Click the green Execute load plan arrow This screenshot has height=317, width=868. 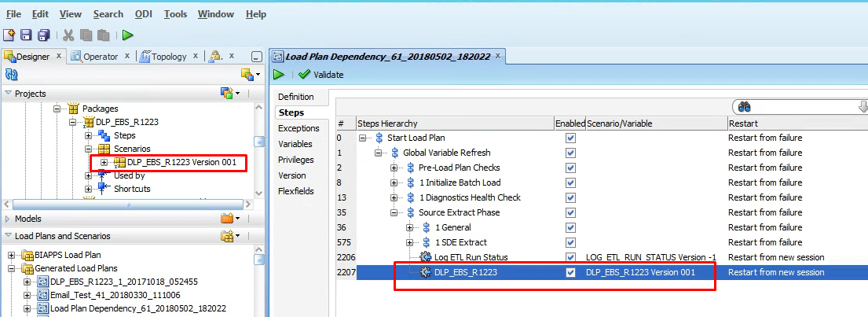[x=279, y=75]
